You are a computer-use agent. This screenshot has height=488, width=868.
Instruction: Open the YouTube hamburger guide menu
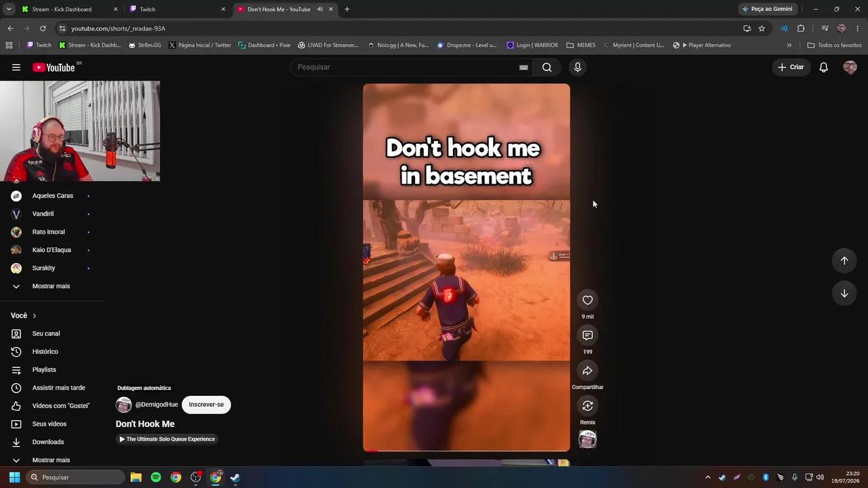point(16,67)
